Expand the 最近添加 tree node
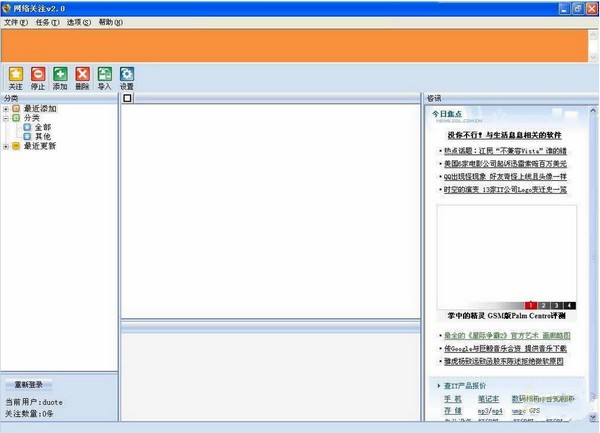This screenshot has width=600, height=433. click(x=6, y=109)
